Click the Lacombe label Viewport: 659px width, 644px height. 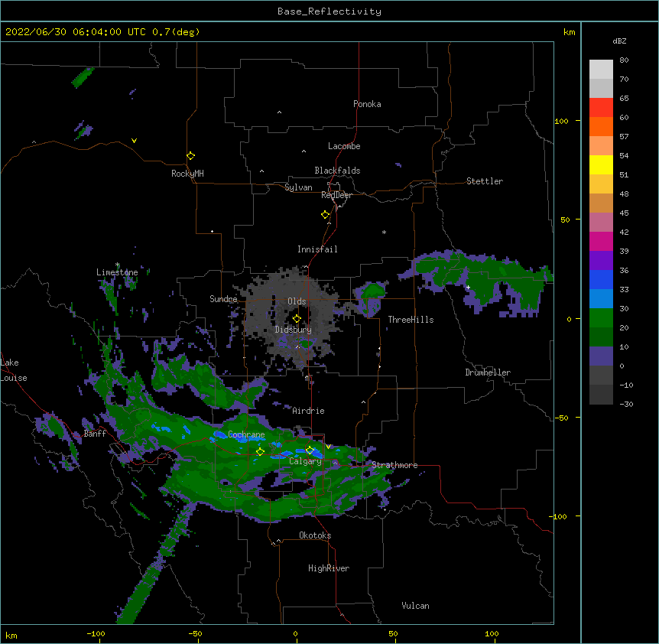click(x=344, y=146)
